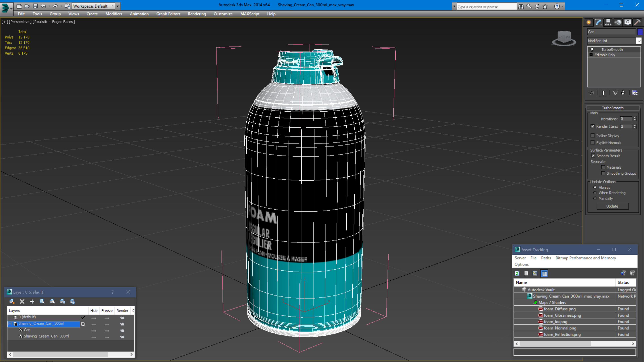This screenshot has width=644, height=362.
Task: Refresh Asset Tracking list
Action: 517,273
